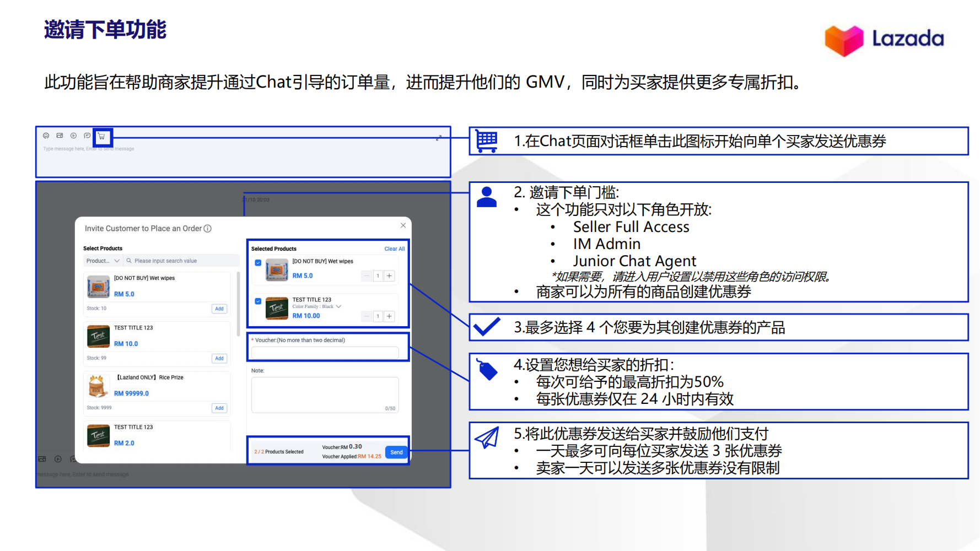Click the magnifier icon in the product search

pyautogui.click(x=129, y=261)
